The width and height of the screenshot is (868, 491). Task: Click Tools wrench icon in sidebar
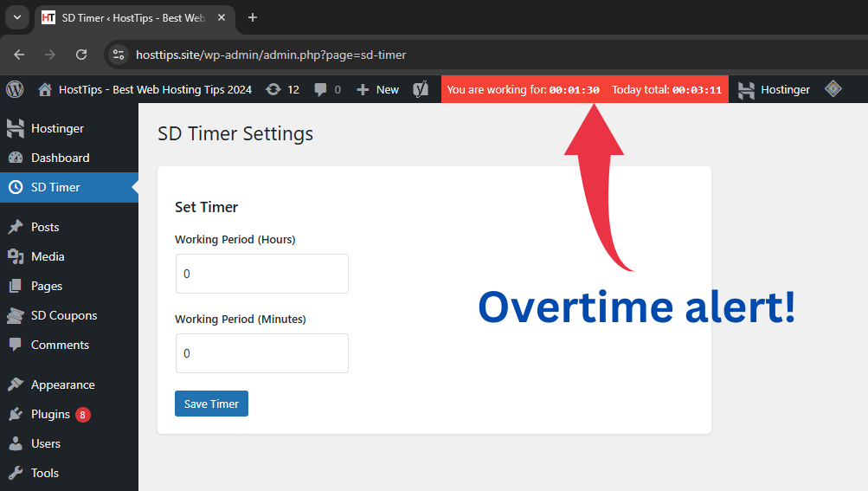[x=16, y=473]
